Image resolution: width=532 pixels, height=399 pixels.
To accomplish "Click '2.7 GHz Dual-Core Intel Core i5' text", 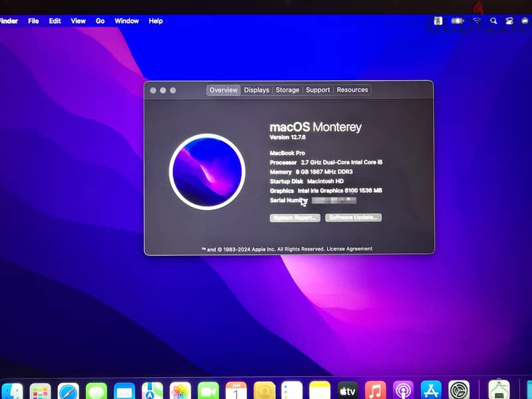I will click(x=341, y=162).
